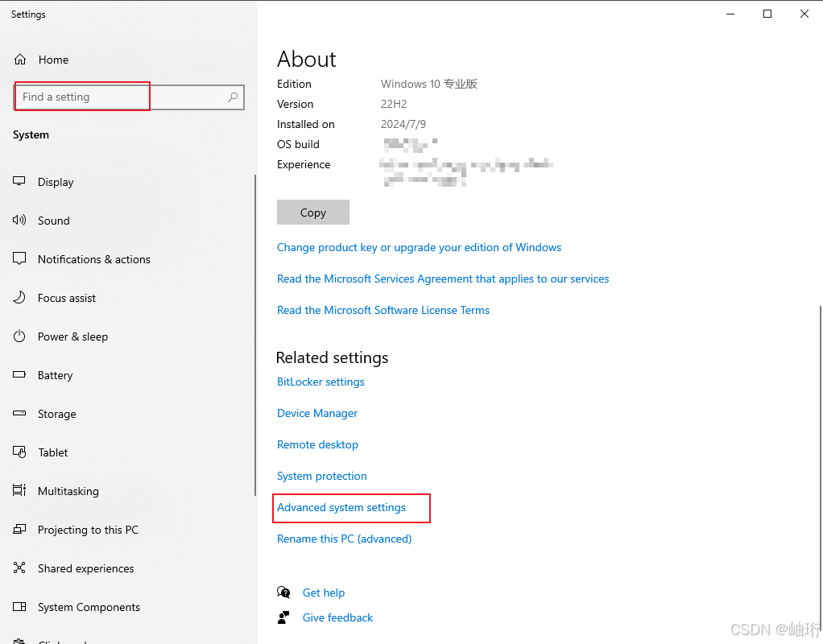Click the Focus assist moon icon

pos(19,298)
